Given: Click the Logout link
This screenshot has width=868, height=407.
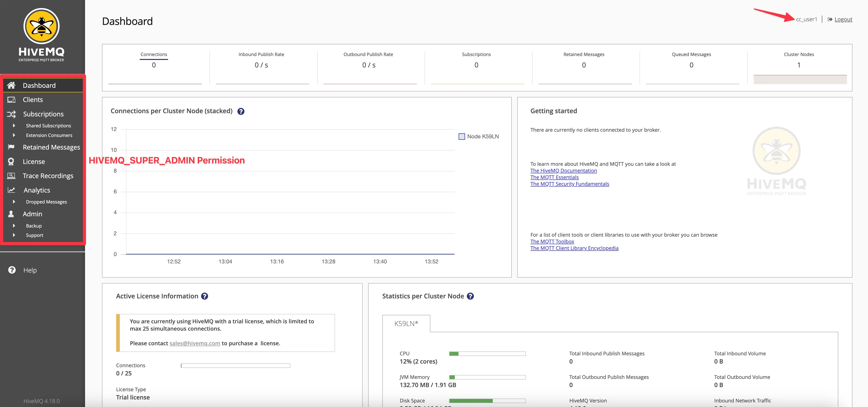Looking at the screenshot, I should point(843,19).
